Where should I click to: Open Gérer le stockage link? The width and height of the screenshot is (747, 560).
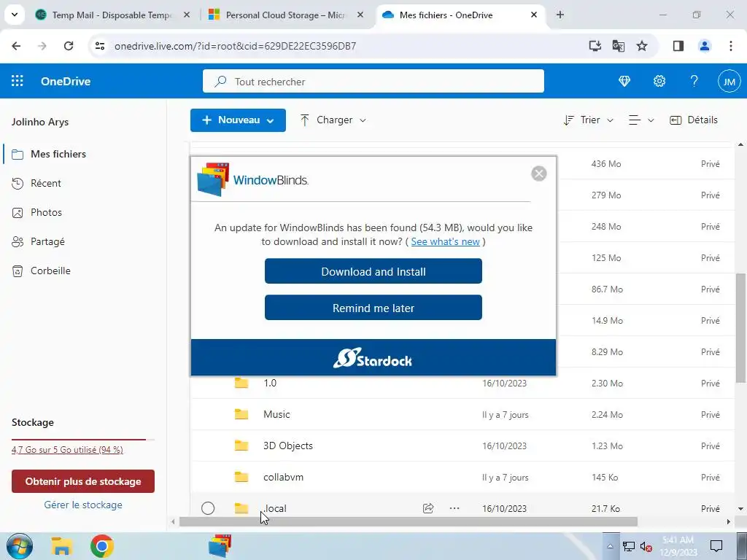coord(83,505)
